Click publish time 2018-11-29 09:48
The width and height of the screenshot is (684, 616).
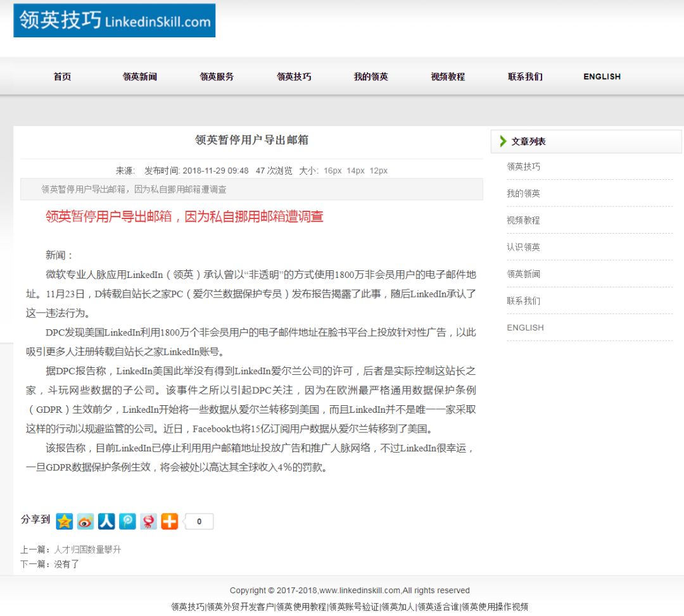point(215,171)
